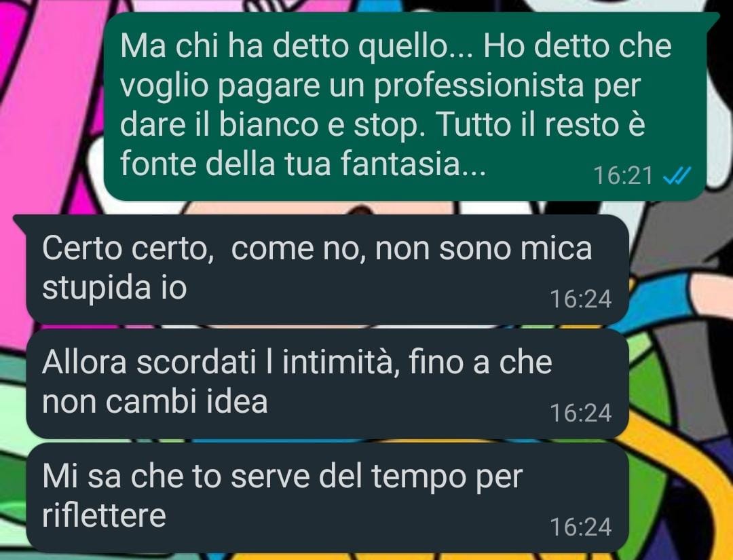The image size is (733, 560).
Task: Tap the timestamp on 'stupida io' message
Action: [580, 299]
